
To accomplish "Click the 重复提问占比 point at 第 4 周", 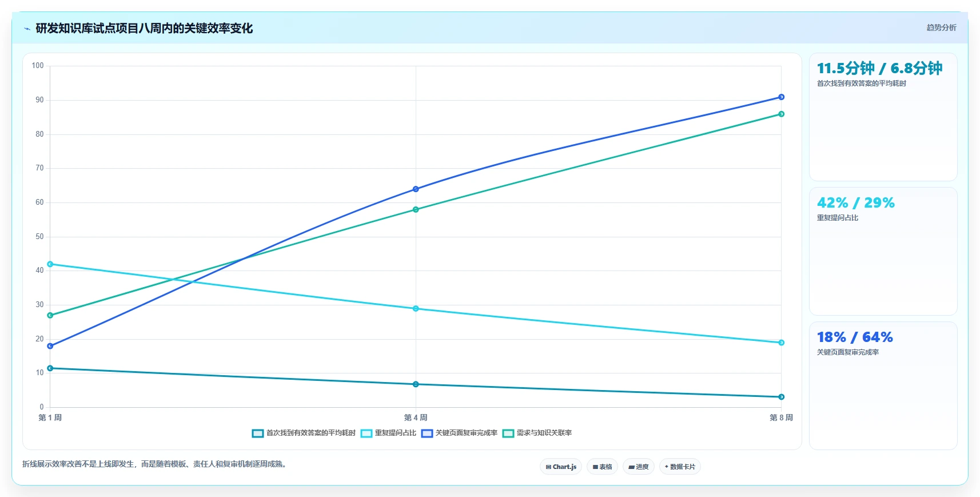I will [416, 309].
